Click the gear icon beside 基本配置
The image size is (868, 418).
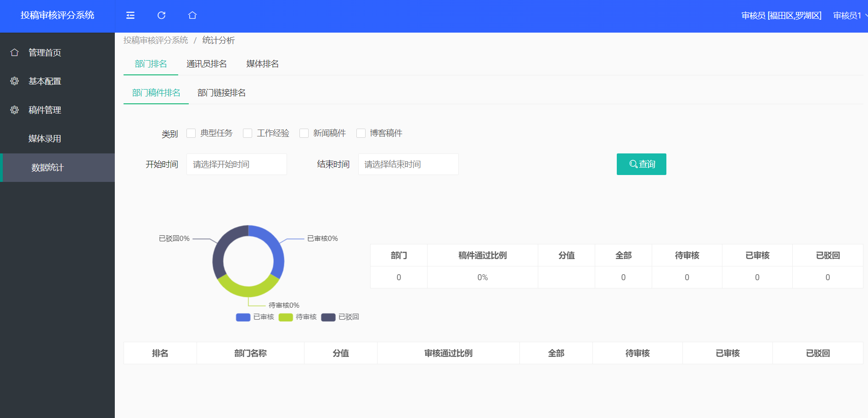15,81
